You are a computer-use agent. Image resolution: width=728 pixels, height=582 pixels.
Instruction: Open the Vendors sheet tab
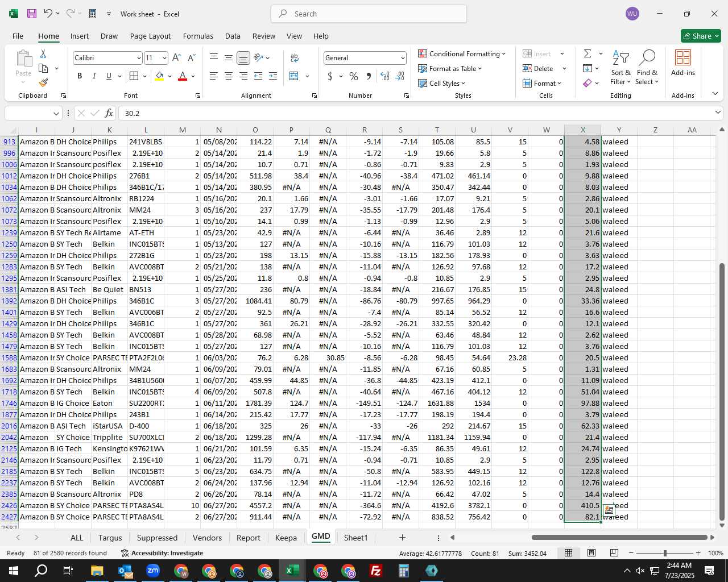point(207,538)
